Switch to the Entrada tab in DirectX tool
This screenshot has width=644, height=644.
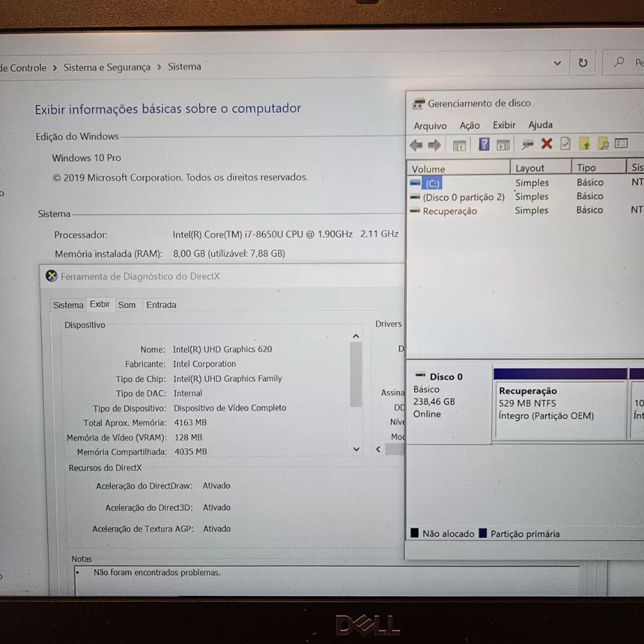160,304
